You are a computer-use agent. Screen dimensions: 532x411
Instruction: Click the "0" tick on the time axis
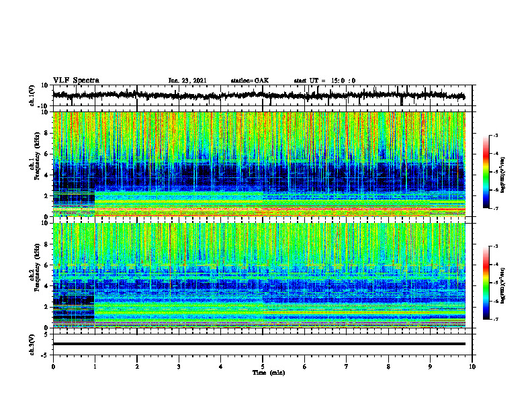pos(53,367)
